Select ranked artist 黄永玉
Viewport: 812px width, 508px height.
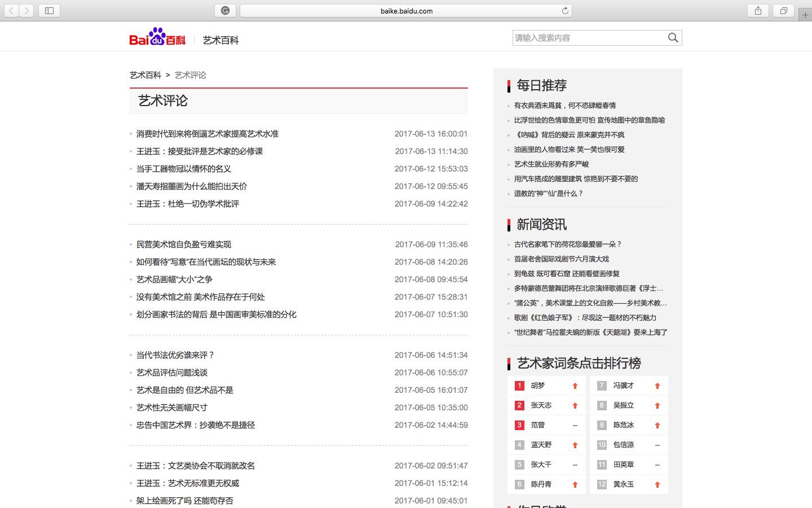pos(624,484)
